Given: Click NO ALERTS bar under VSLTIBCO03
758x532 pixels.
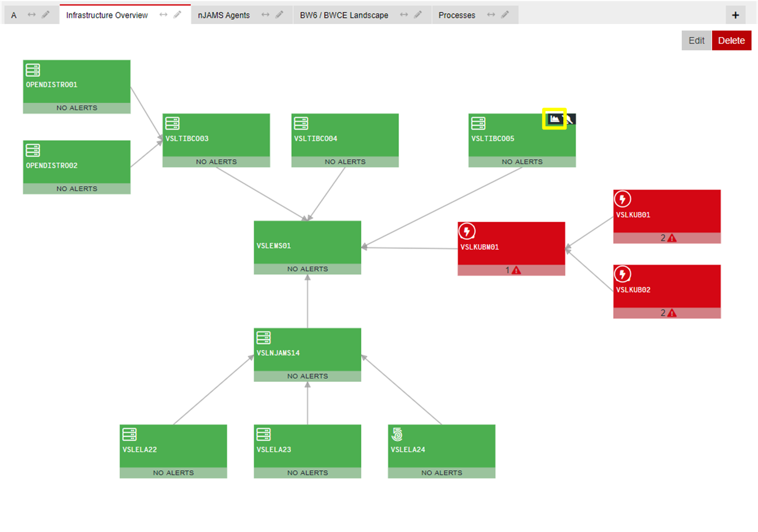Looking at the screenshot, I should 217,162.
